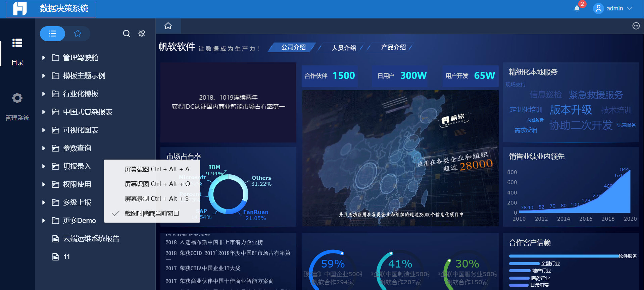Screen dimensions: 644x290
Task: Switch the directory to list view
Action: (x=52, y=34)
